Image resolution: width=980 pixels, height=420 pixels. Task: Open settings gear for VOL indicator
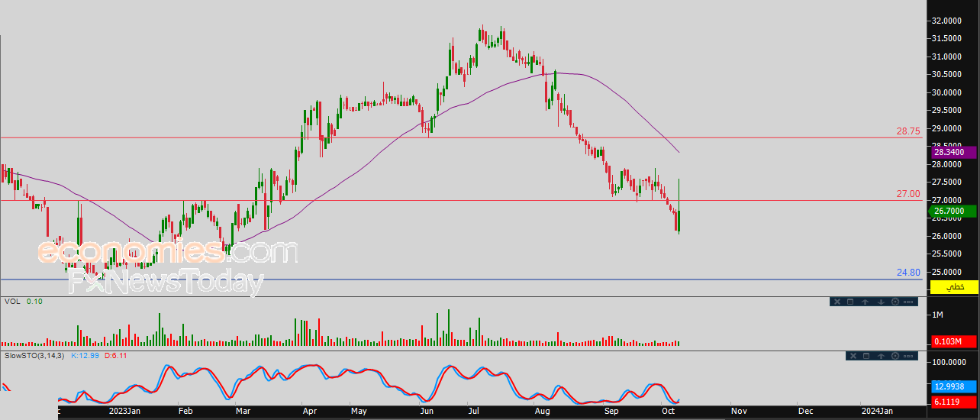point(895,302)
